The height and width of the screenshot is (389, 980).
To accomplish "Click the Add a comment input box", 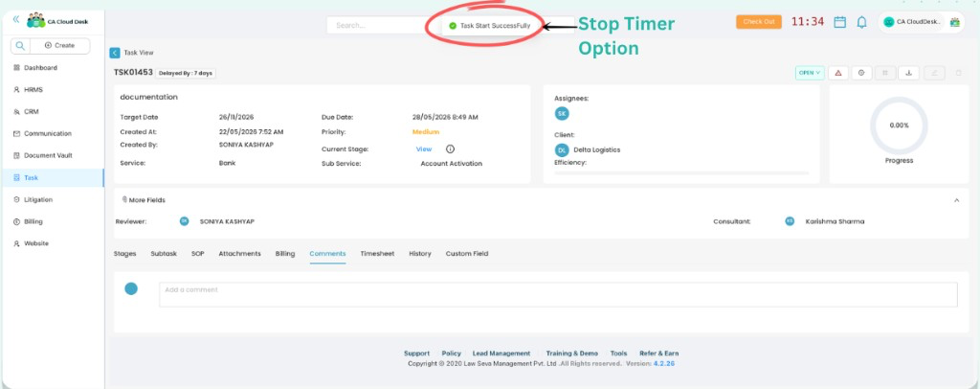I will [x=558, y=294].
